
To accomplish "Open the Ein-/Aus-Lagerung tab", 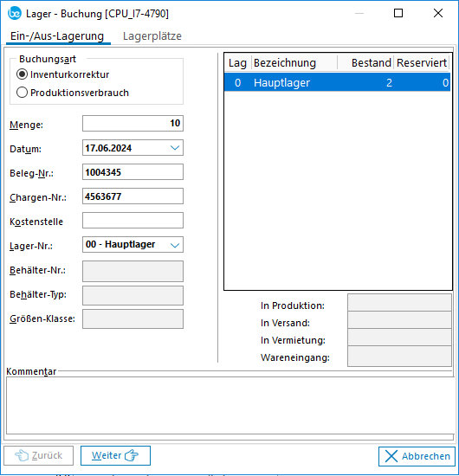I will 57,36.
